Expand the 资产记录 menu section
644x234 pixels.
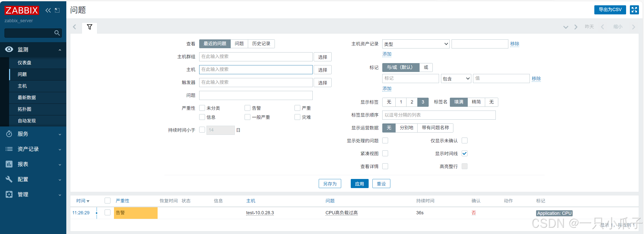60,149
